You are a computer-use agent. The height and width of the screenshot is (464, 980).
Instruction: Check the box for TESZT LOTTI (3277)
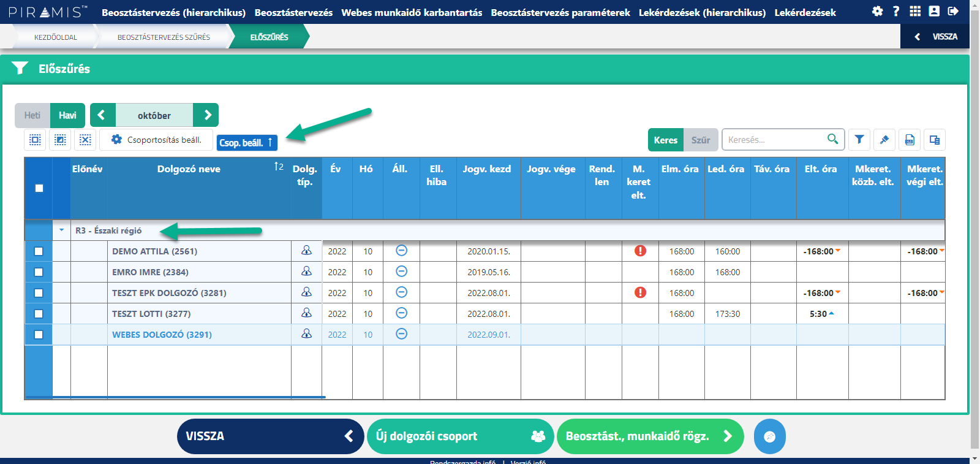point(39,314)
